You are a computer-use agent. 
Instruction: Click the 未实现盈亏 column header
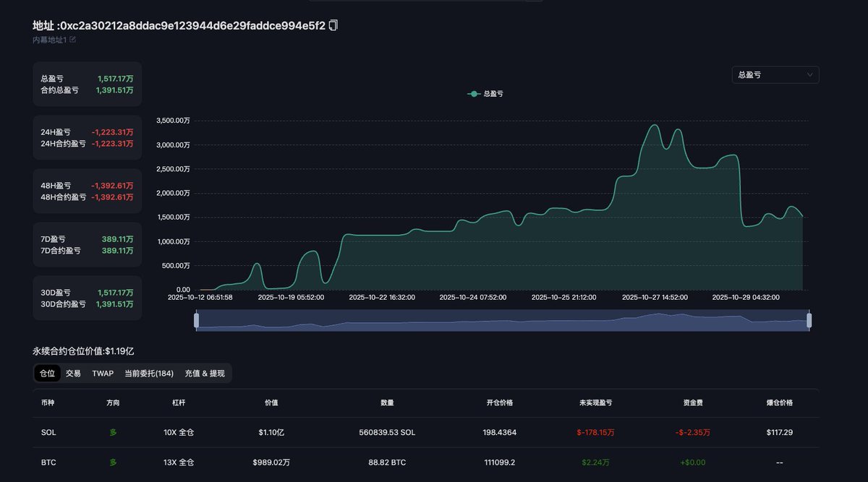click(595, 403)
